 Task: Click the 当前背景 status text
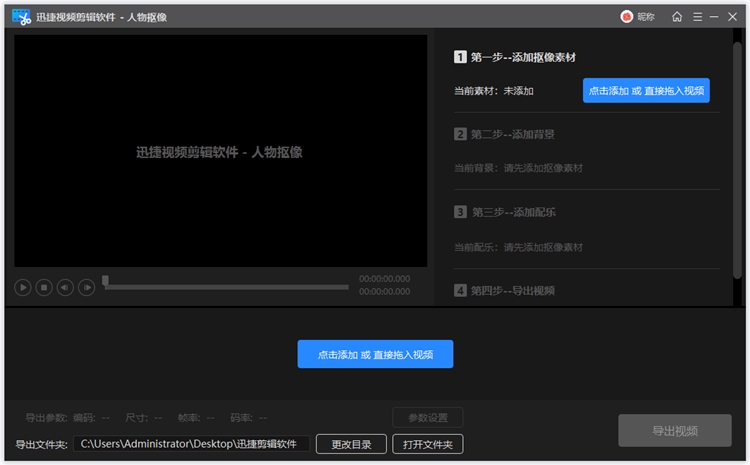518,168
